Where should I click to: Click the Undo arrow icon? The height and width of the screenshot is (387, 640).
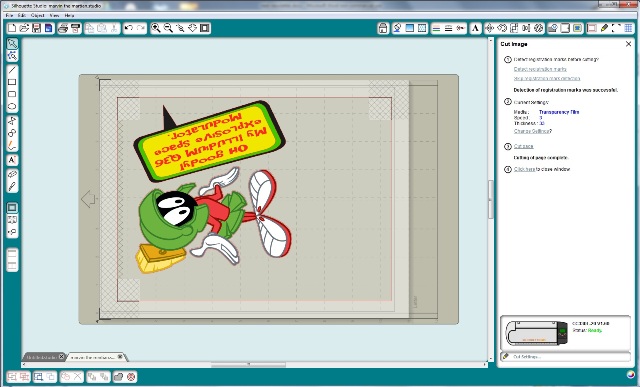point(129,28)
